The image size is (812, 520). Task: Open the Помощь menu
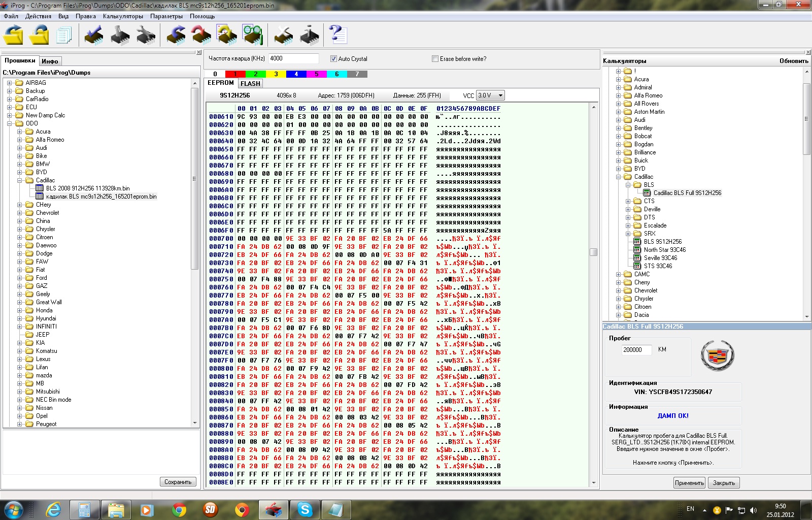(x=202, y=16)
